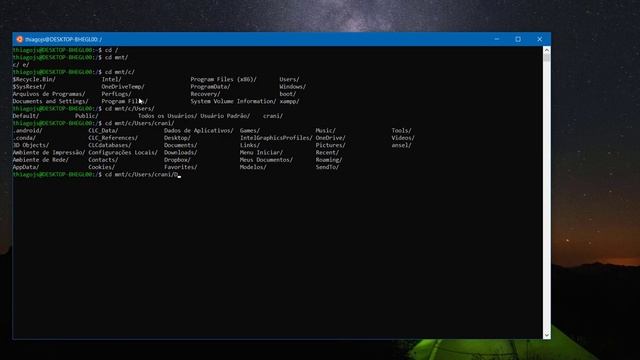Click the "Documents/" directory entry

click(180, 145)
